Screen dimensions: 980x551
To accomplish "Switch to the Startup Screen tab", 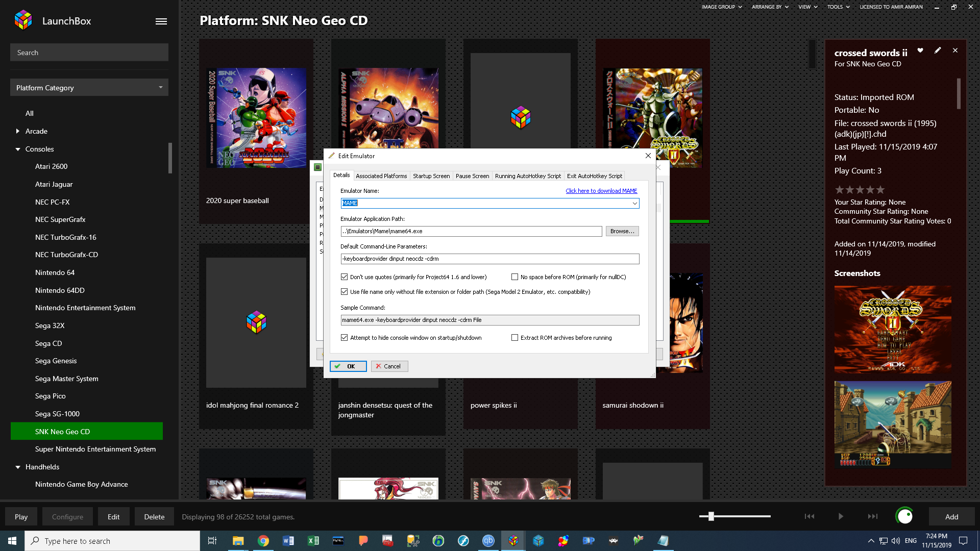I will click(x=431, y=176).
